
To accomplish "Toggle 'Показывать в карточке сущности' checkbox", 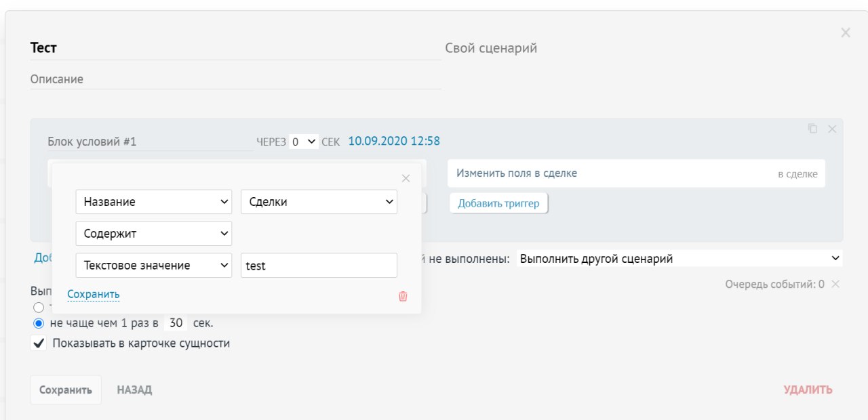I will point(39,343).
